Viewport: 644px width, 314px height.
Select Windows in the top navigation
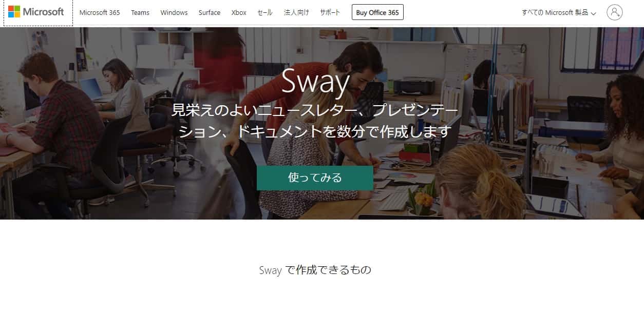[174, 13]
